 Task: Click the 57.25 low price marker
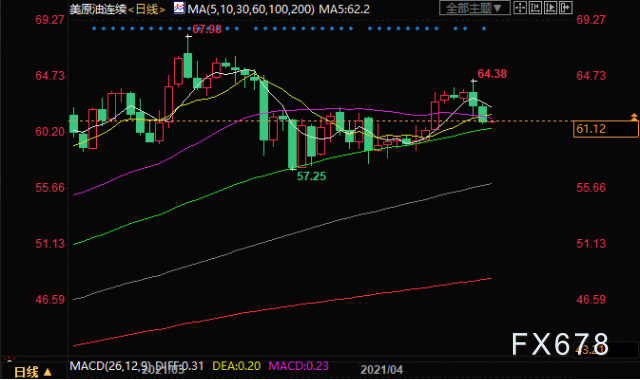point(311,176)
